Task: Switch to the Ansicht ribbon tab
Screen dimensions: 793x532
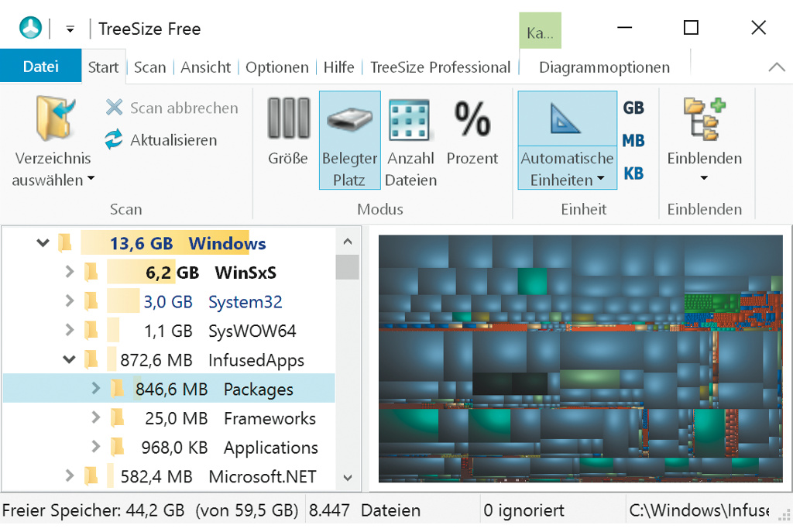Action: coord(206,67)
